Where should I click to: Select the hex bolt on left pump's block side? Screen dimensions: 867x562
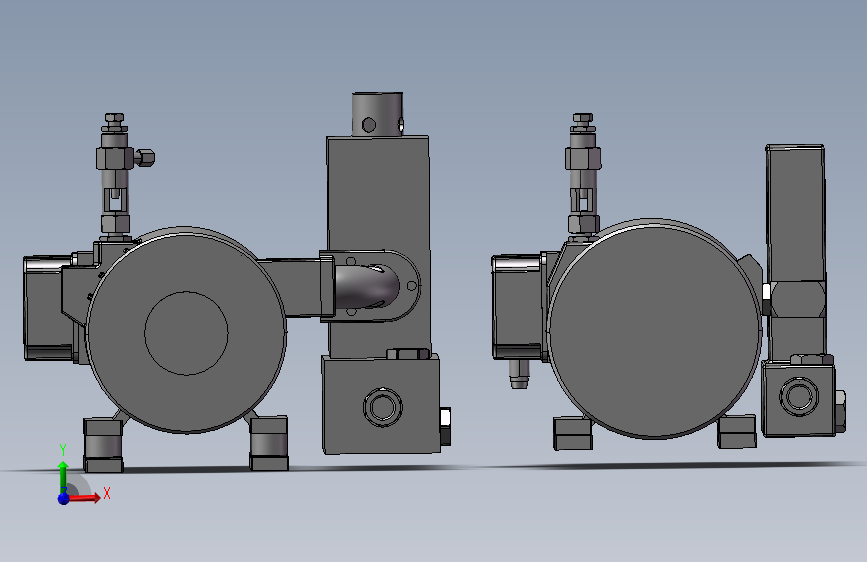point(445,426)
